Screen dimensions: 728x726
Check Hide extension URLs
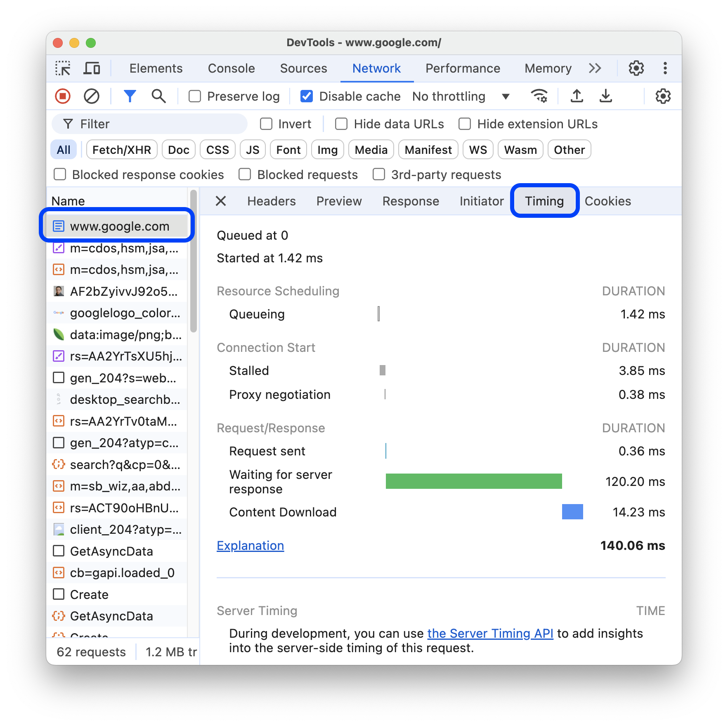(464, 124)
